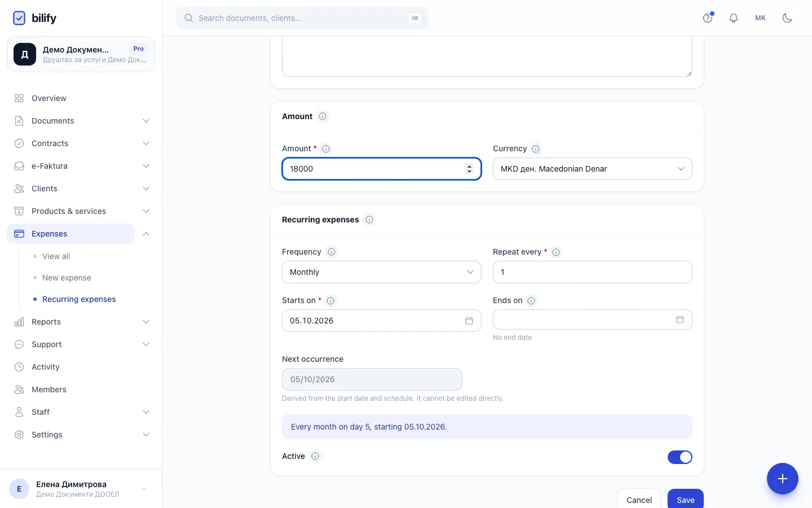Show info for Currency field

click(536, 149)
